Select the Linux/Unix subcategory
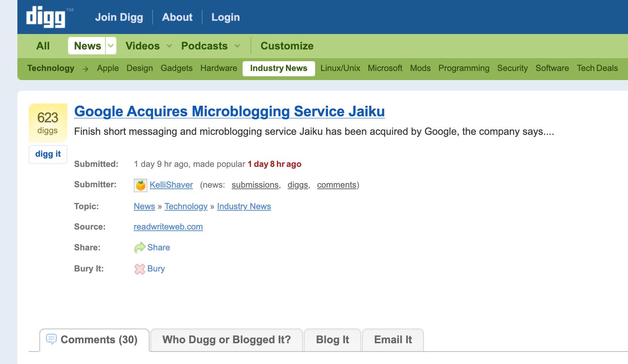The height and width of the screenshot is (364, 628). coord(340,68)
